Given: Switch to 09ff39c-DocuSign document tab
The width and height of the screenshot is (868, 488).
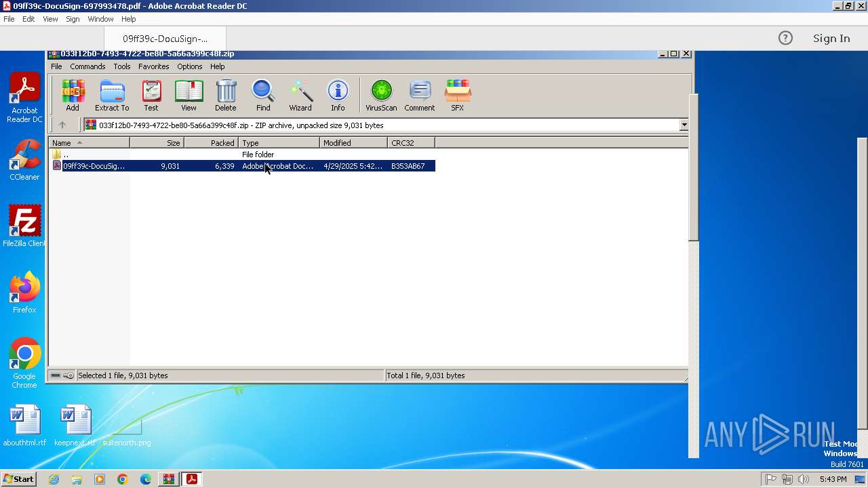Looking at the screenshot, I should (165, 39).
